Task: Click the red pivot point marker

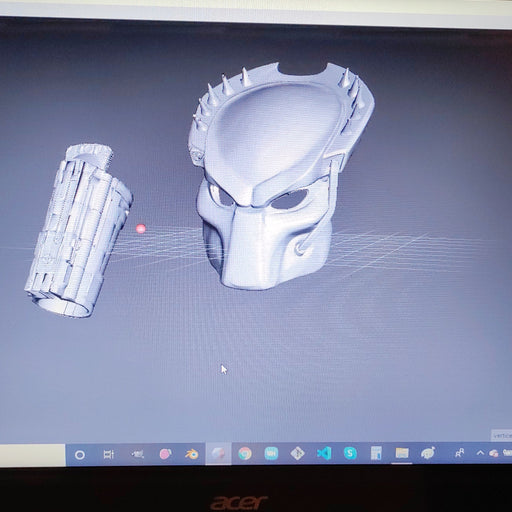Action: coord(141,229)
